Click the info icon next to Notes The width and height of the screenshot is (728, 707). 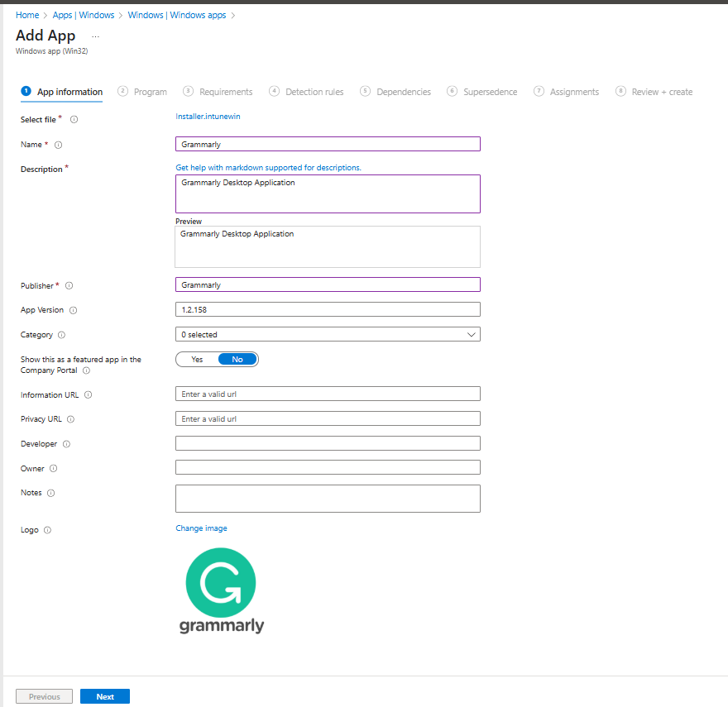pyautogui.click(x=51, y=493)
